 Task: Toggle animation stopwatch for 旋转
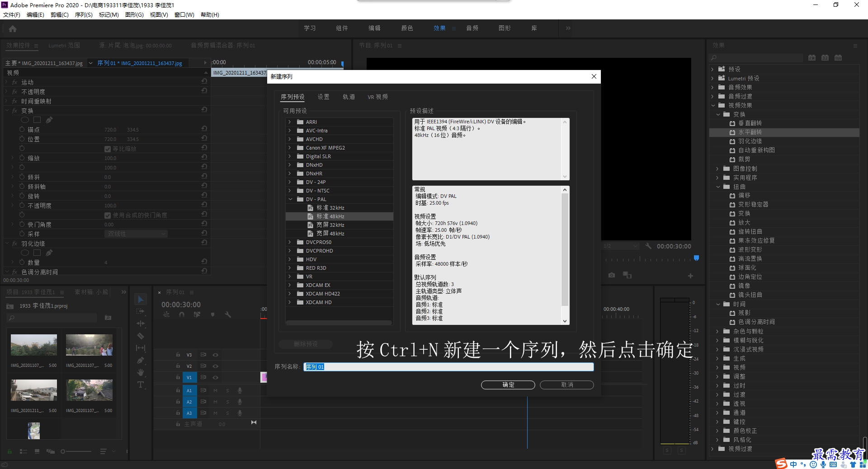[22, 196]
